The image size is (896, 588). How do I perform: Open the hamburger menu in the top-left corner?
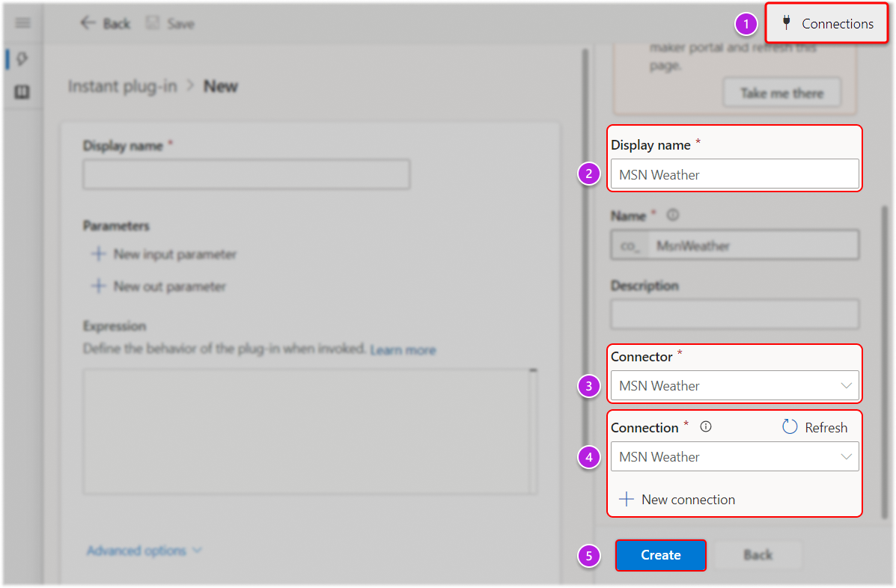click(22, 22)
